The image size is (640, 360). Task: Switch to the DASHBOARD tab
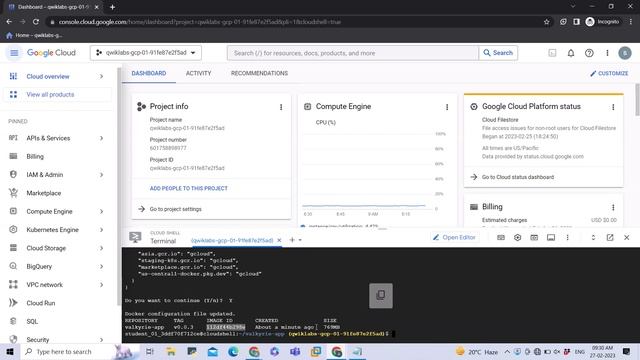[x=149, y=73]
